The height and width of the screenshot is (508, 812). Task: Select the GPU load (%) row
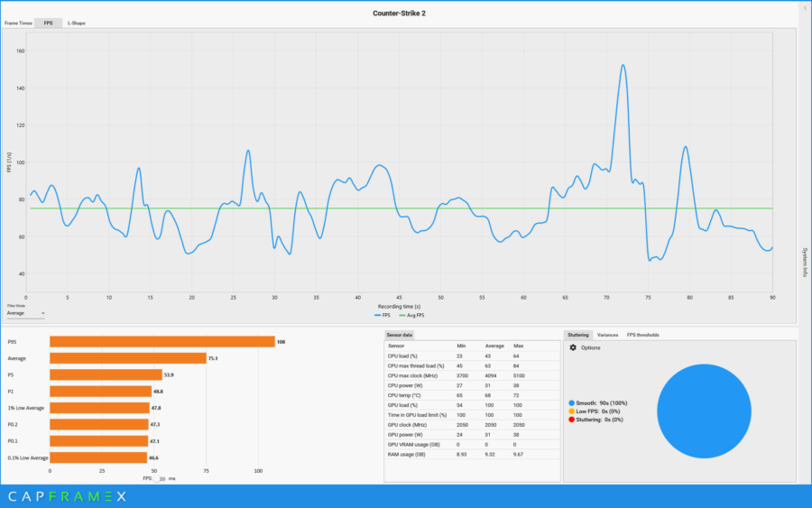pos(472,405)
